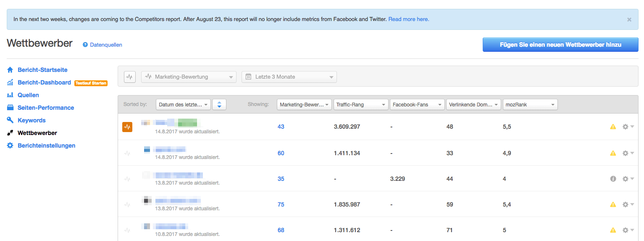The width and height of the screenshot is (644, 241).
Task: Toggle chart icon for the 75-score competitor
Action: pos(127,205)
